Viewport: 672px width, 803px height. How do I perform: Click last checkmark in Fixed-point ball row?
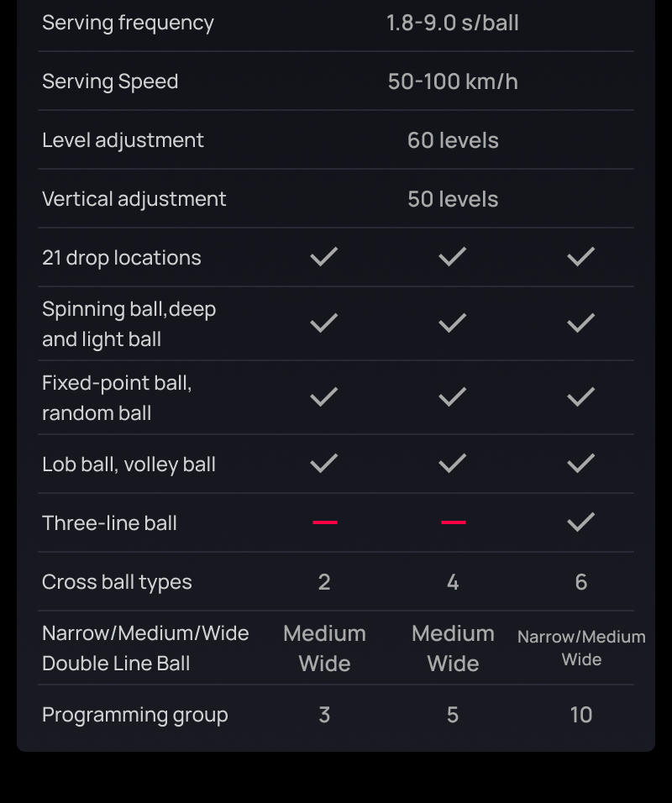[580, 397]
